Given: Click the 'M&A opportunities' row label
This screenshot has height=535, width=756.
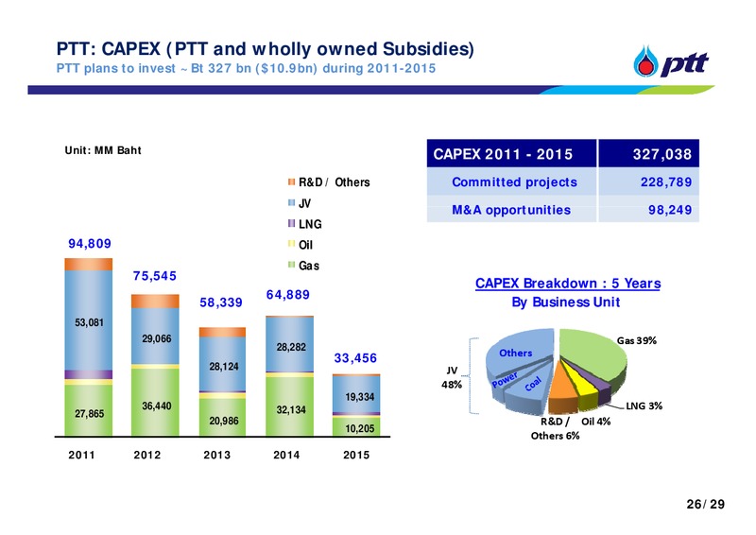Looking at the screenshot, I should click(x=511, y=210).
